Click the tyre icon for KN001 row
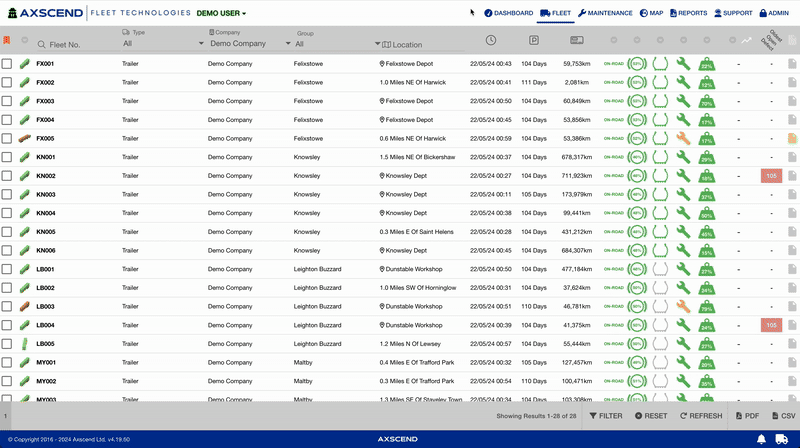The width and height of the screenshot is (800, 448). pyautogui.click(x=660, y=157)
